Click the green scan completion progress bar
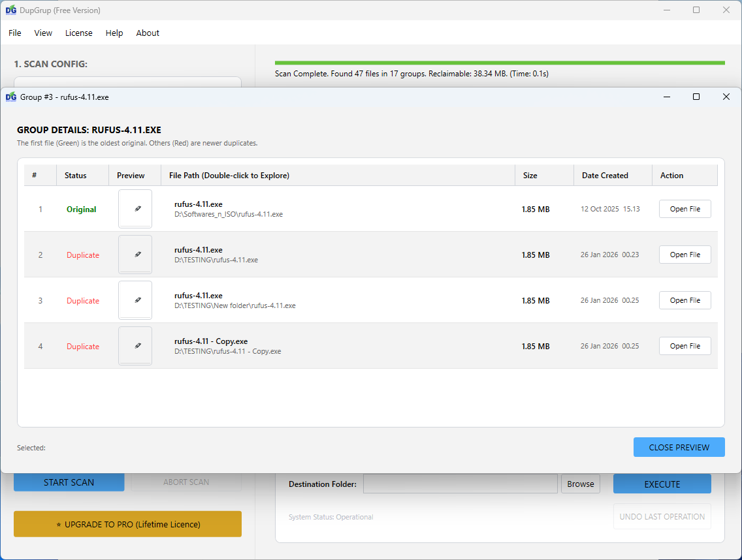This screenshot has height=560, width=742. [x=499, y=62]
